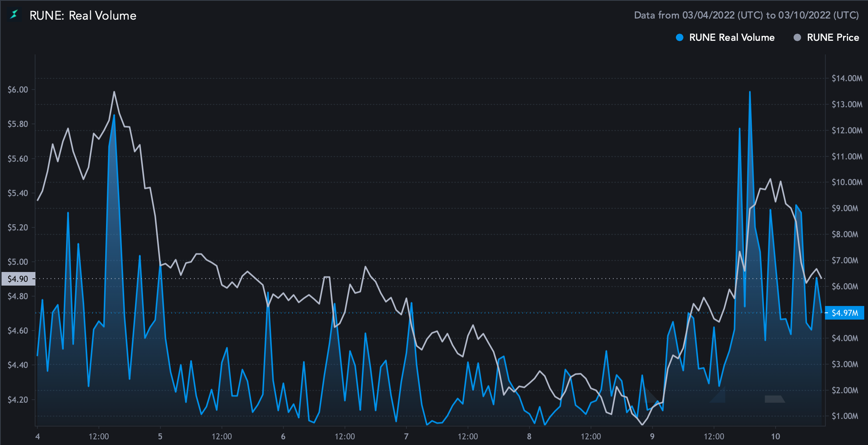Click the $4.20 label on price axis

click(x=18, y=399)
